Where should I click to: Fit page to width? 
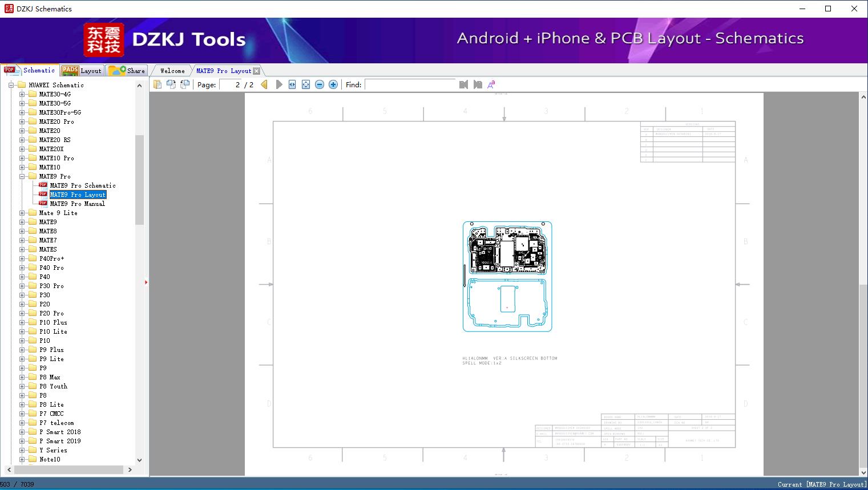pyautogui.click(x=292, y=84)
